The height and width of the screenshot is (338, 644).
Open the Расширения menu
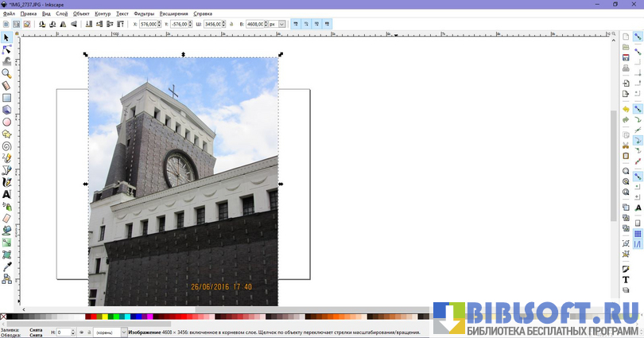174,14
